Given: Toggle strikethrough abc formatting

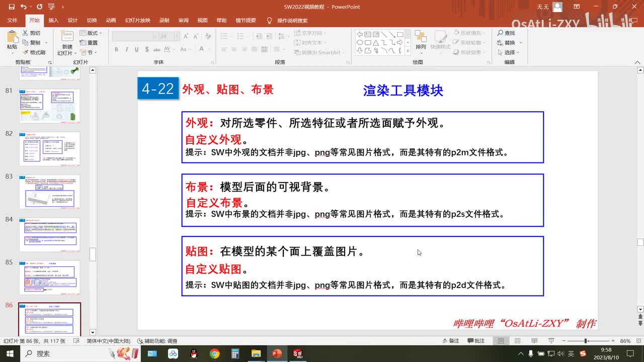Looking at the screenshot, I should click(x=157, y=49).
